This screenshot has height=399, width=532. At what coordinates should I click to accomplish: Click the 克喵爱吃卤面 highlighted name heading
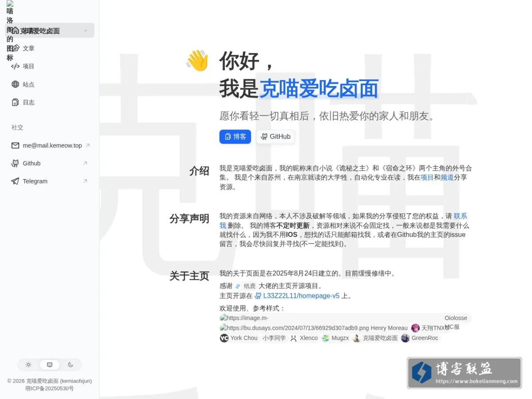point(319,88)
